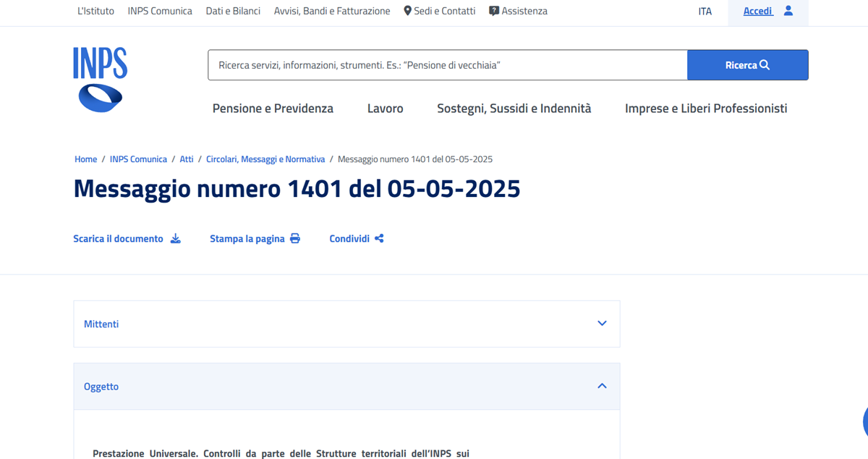
Task: Click the Sedi e Contatti text link
Action: pyautogui.click(x=445, y=11)
